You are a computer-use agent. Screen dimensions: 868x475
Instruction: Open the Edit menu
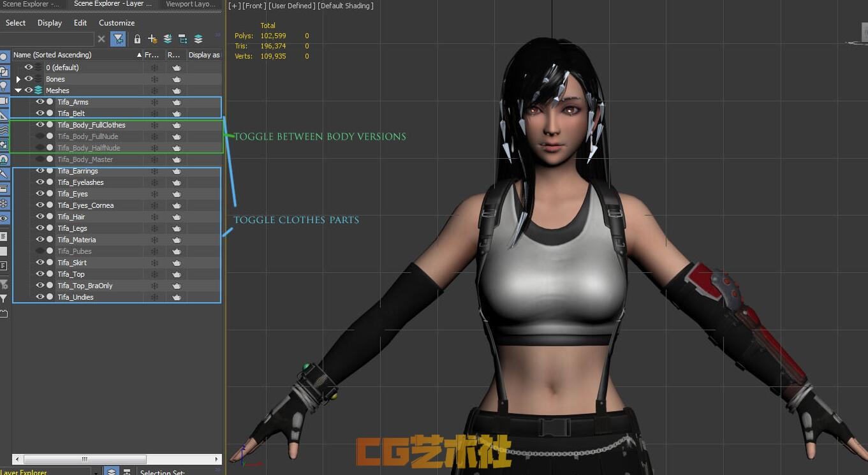(x=80, y=23)
